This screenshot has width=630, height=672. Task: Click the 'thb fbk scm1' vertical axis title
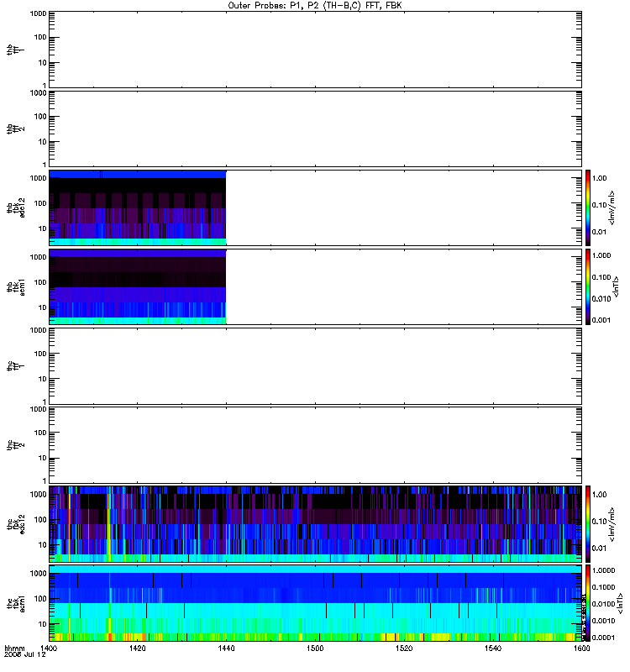coord(16,286)
